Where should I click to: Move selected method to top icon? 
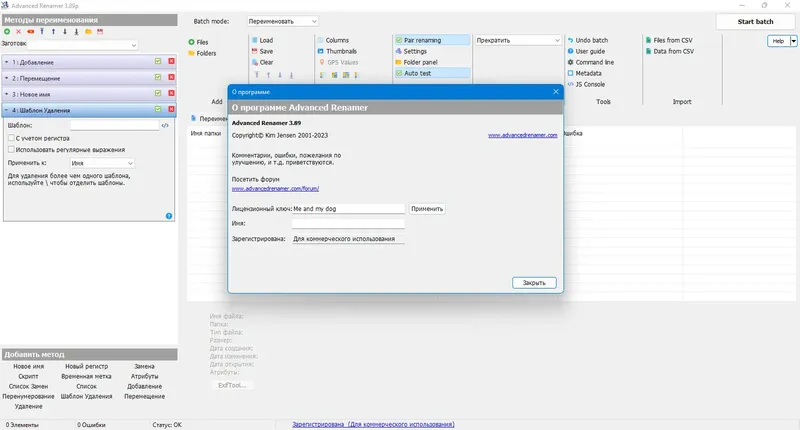click(42, 32)
